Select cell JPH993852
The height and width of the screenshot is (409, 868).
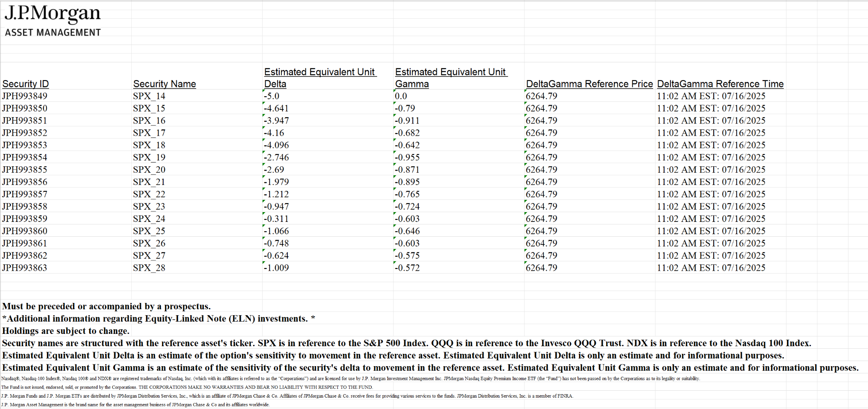click(x=25, y=133)
